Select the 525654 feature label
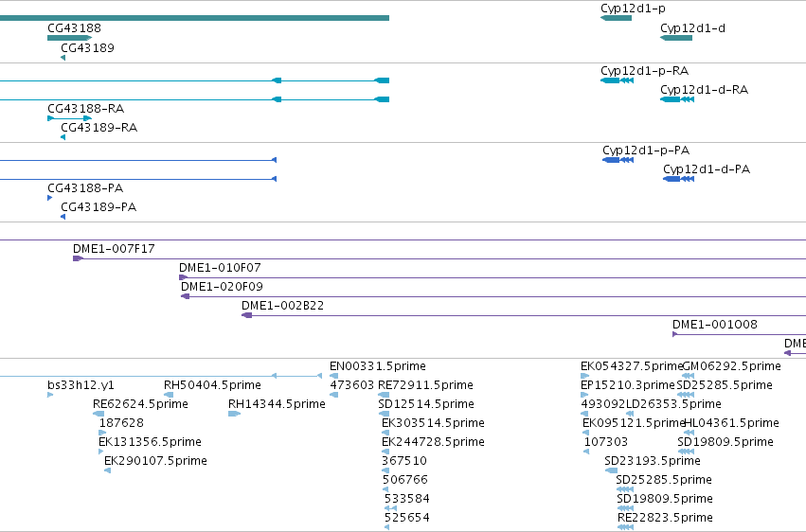This screenshot has width=806, height=532. (x=407, y=519)
